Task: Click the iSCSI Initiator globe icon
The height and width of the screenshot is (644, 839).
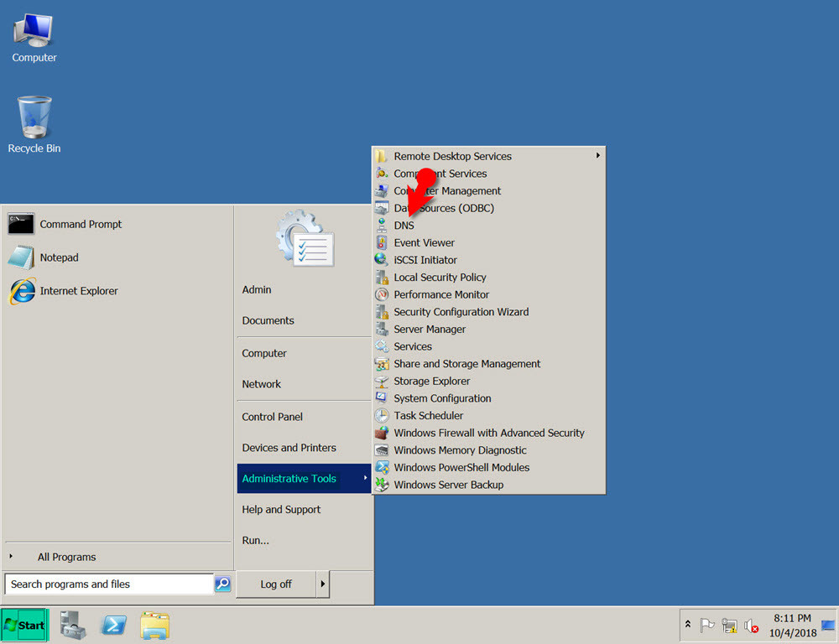Action: (381, 260)
